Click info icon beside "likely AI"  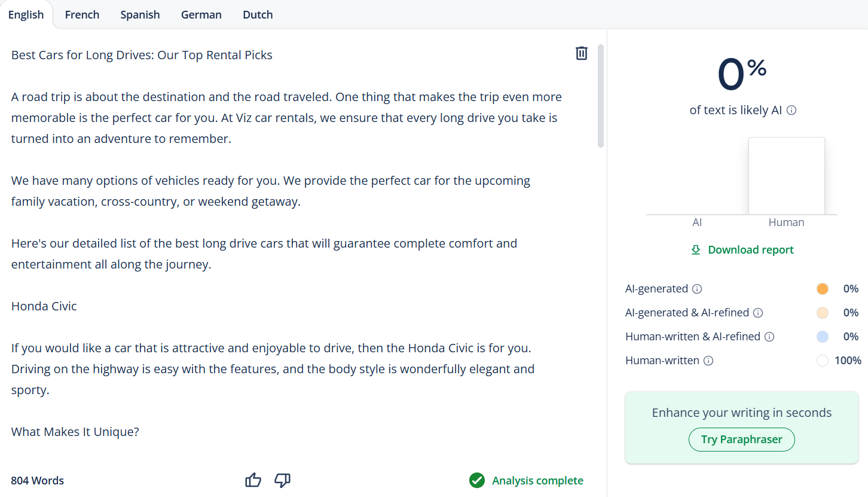pos(791,111)
